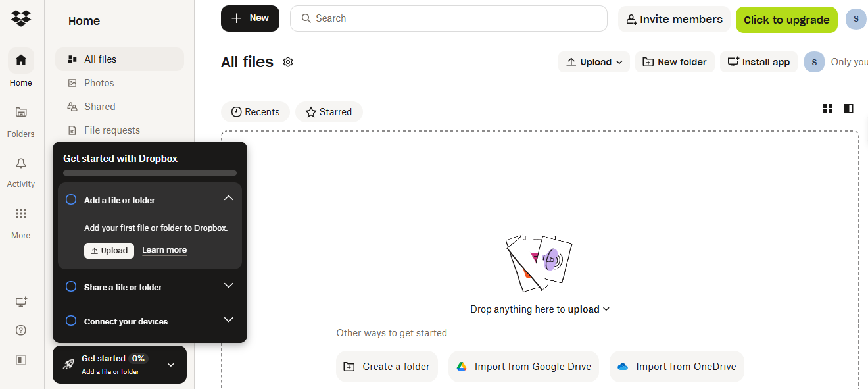868x389 pixels.
Task: Click the 'Click to upgrade' button
Action: [x=786, y=20]
